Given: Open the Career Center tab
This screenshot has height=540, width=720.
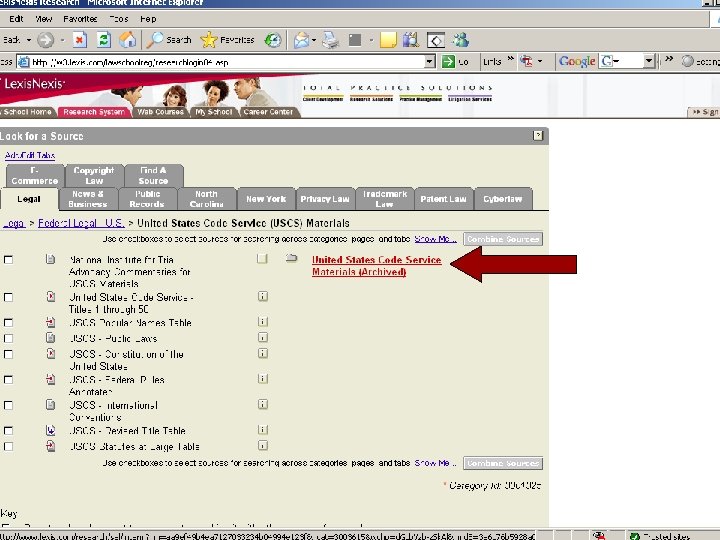Looking at the screenshot, I should (268, 112).
